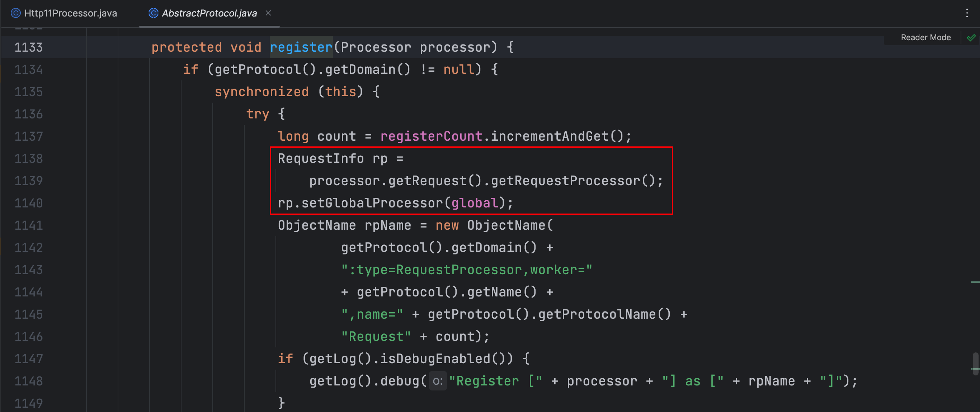Click the class icon on AbstractProtocol.java tab
The image size is (980, 412).
pos(152,13)
